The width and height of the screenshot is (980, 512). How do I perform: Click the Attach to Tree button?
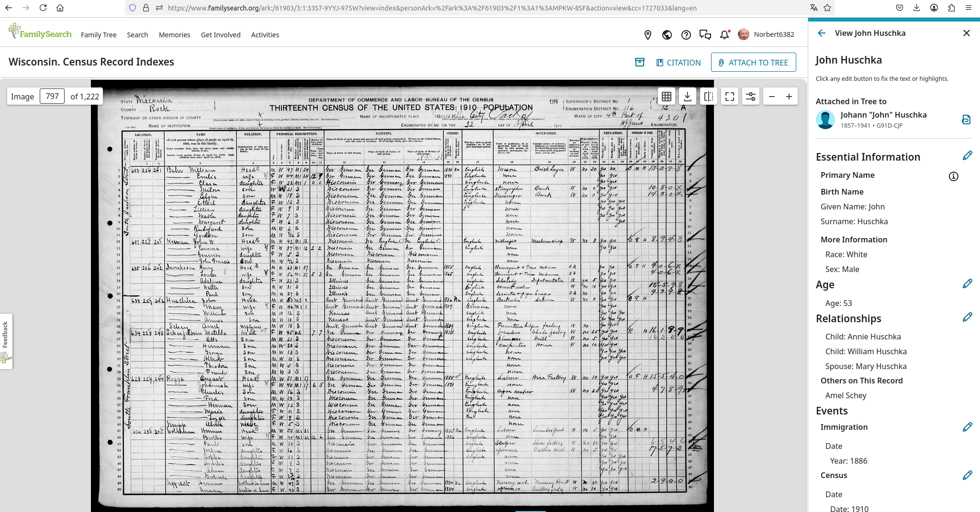[753, 63]
